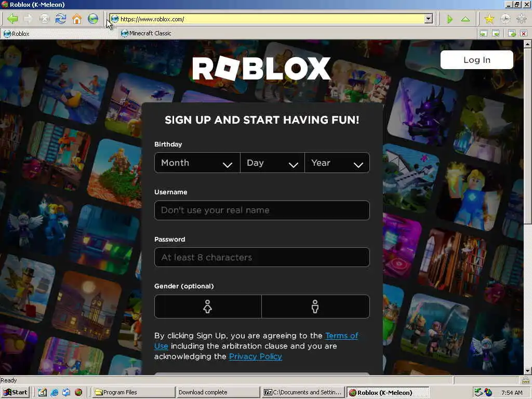
Task: Click the Log In button
Action: [x=477, y=60]
